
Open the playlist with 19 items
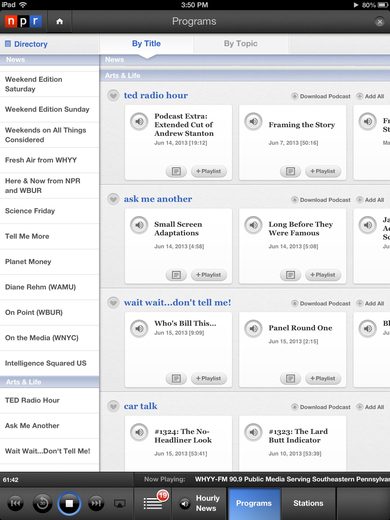[153, 503]
